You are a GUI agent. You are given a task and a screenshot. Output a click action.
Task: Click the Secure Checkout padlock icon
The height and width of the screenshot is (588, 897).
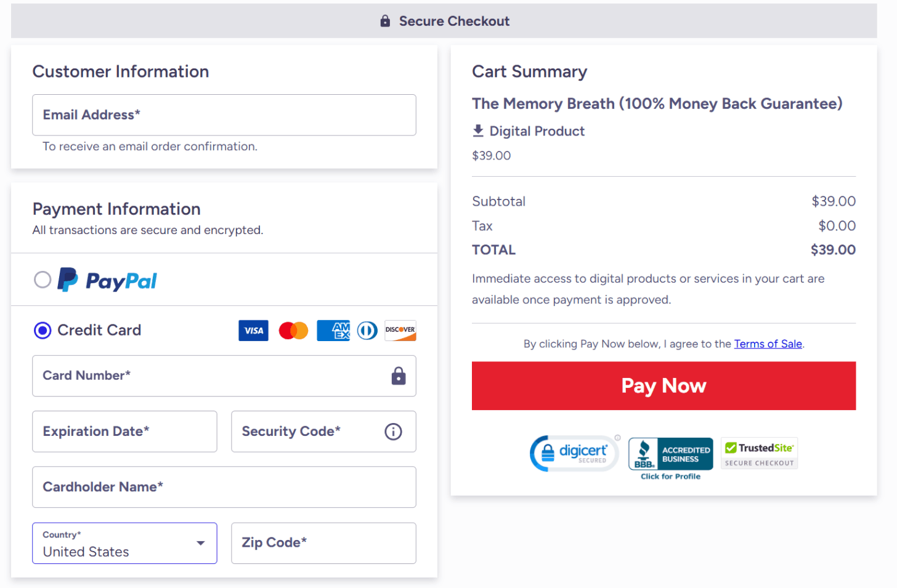click(384, 20)
